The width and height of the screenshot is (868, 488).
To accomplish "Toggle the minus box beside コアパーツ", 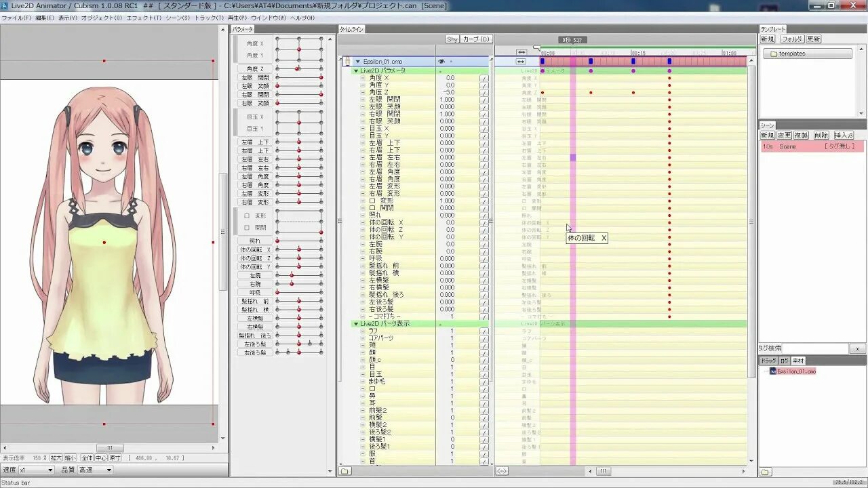I will (363, 338).
